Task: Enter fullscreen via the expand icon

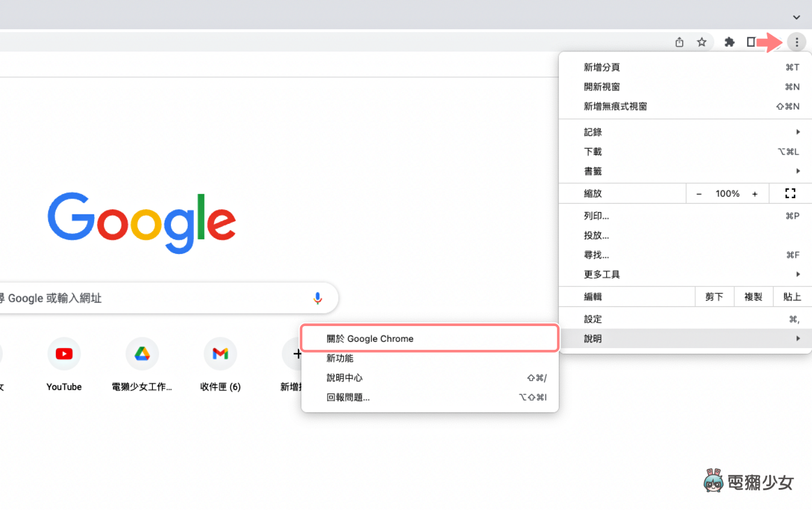Action: (x=789, y=193)
